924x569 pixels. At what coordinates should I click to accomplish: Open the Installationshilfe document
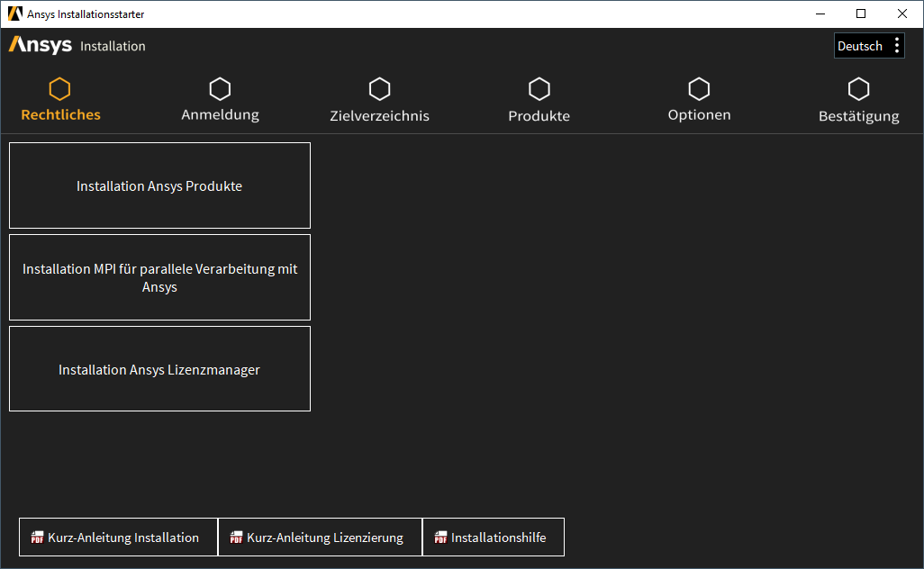[x=494, y=537]
